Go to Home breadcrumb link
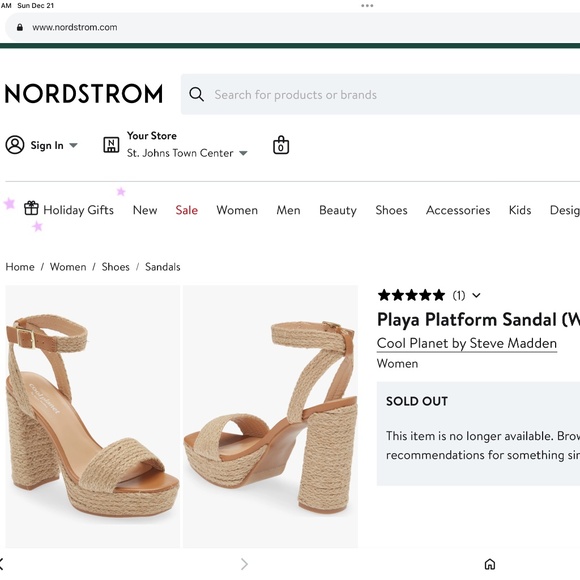Image resolution: width=580 pixels, height=580 pixels. tap(20, 267)
